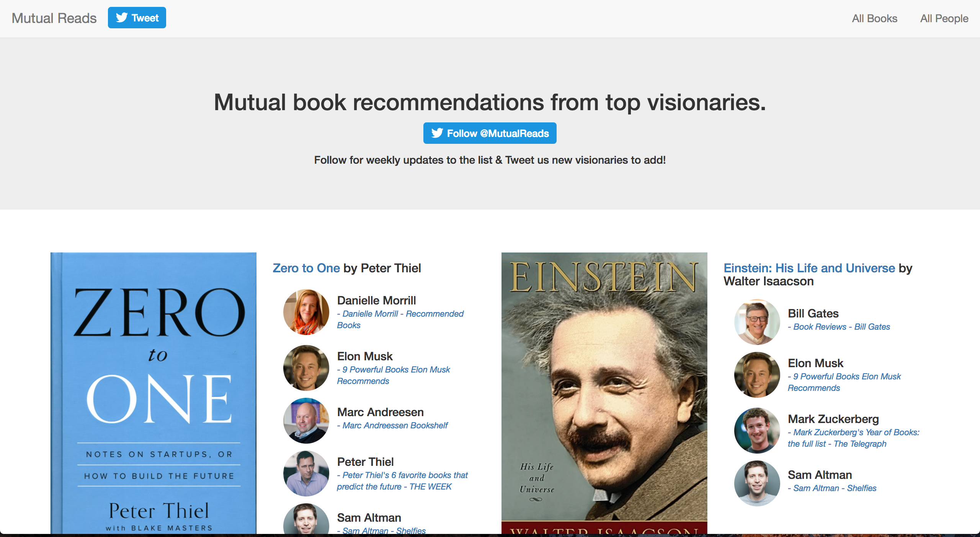The height and width of the screenshot is (537, 980).
Task: Click Bill Gates' profile photo
Action: (x=756, y=322)
